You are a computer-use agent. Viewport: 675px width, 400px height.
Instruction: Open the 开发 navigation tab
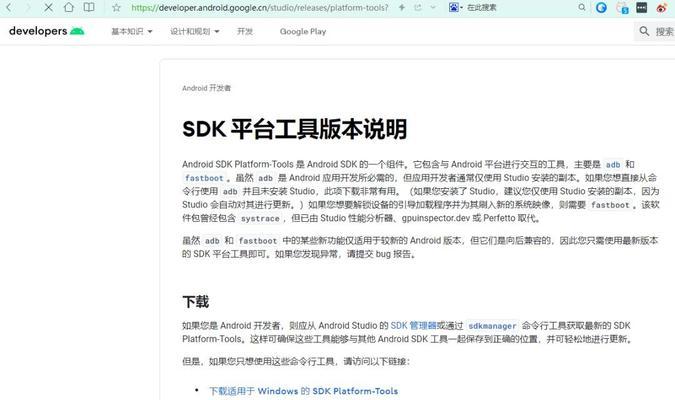point(245,31)
